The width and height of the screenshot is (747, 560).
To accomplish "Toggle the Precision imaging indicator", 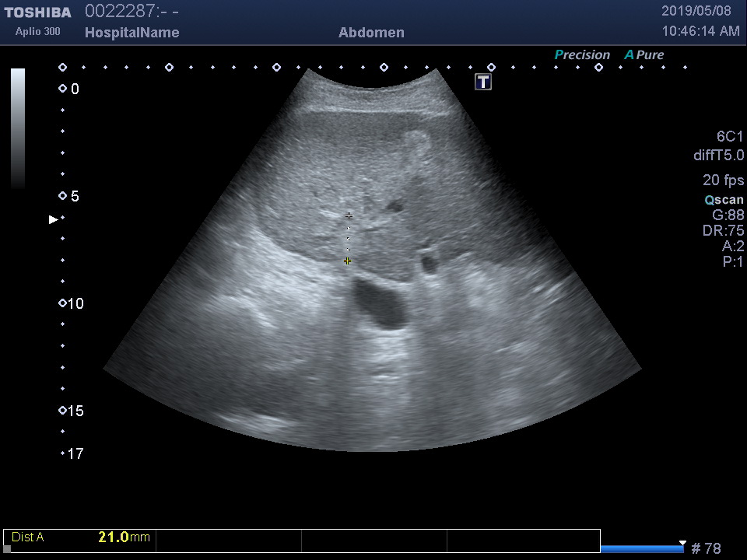I will point(582,55).
